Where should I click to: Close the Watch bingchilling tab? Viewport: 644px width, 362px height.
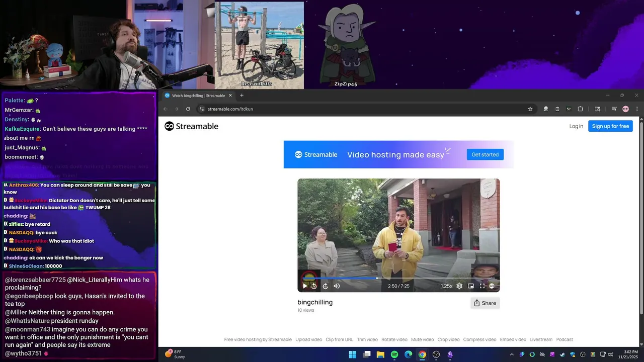point(230,96)
